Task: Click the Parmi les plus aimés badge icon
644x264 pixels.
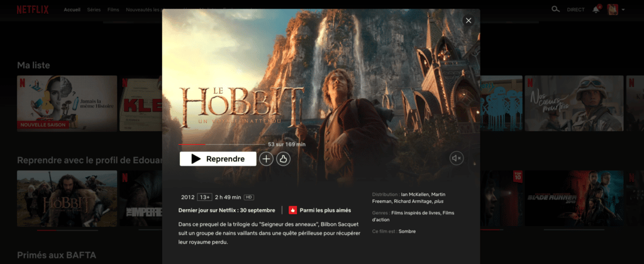Action: [293, 210]
